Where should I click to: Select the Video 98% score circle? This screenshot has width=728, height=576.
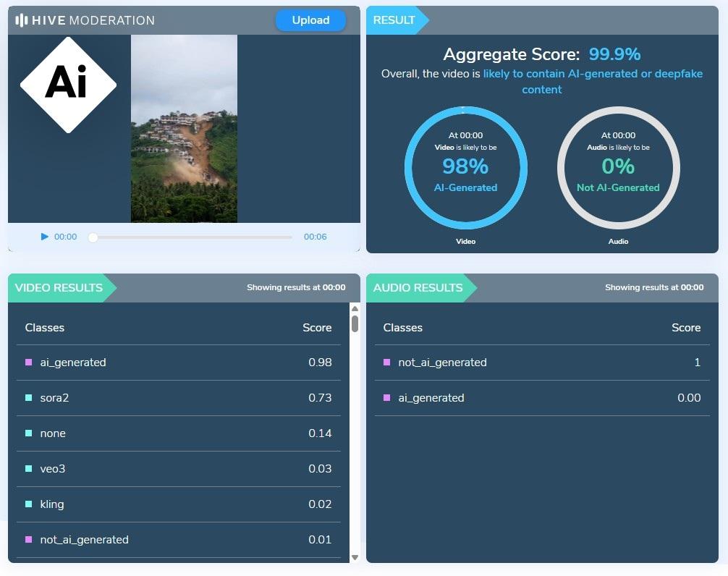[x=465, y=168]
